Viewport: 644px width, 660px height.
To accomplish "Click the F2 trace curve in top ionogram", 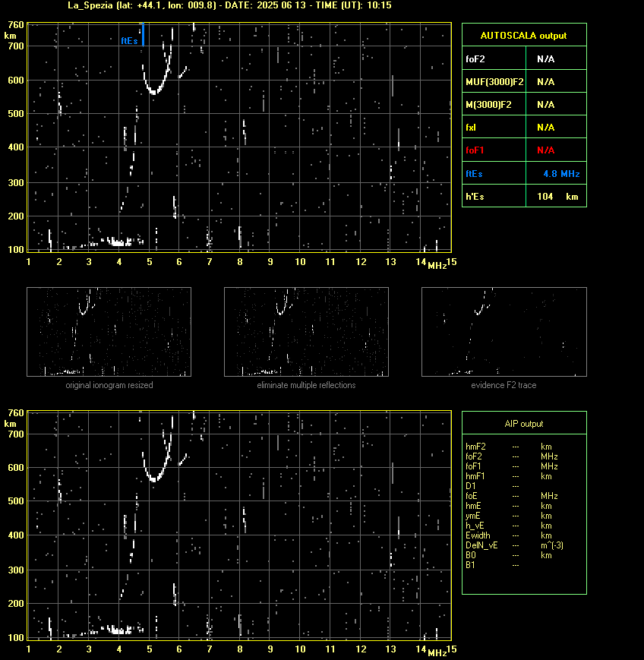I will point(154,91).
